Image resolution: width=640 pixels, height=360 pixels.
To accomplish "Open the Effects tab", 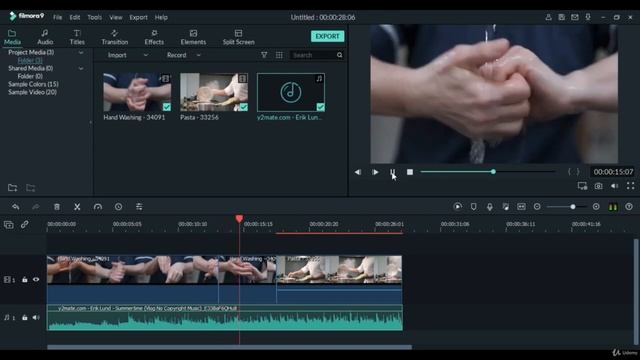I will [x=154, y=37].
